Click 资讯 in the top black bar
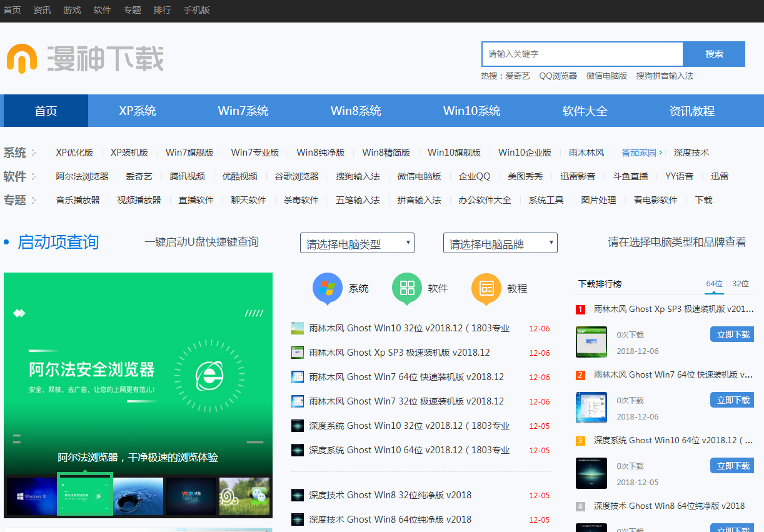Image resolution: width=764 pixels, height=532 pixels. (x=42, y=10)
